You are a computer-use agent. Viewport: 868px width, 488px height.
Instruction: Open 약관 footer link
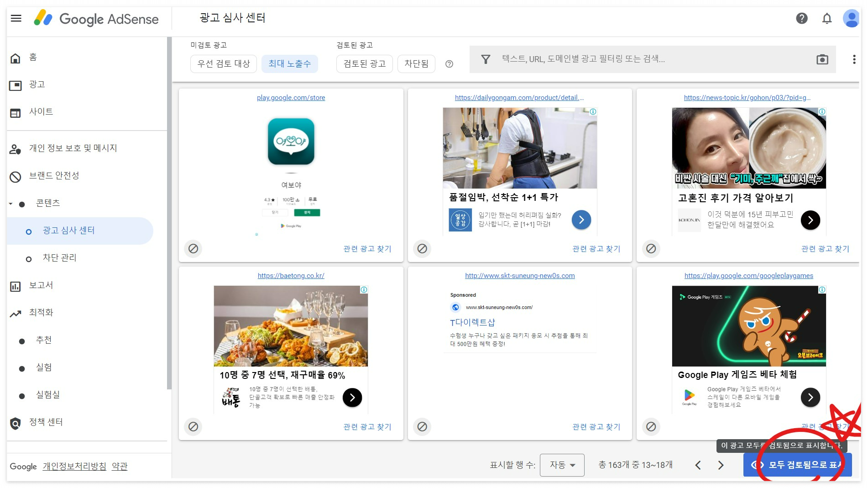point(120,467)
